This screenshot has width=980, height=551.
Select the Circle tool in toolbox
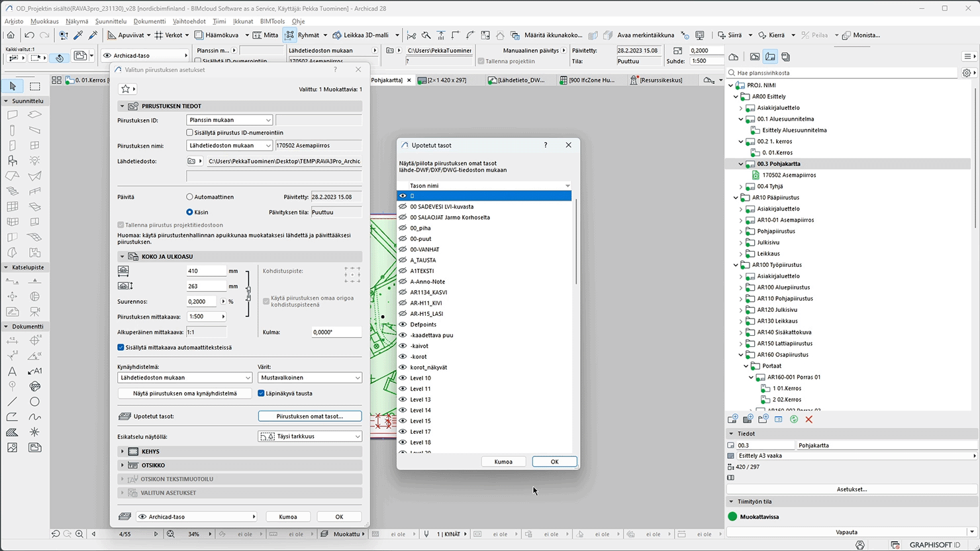coord(35,401)
